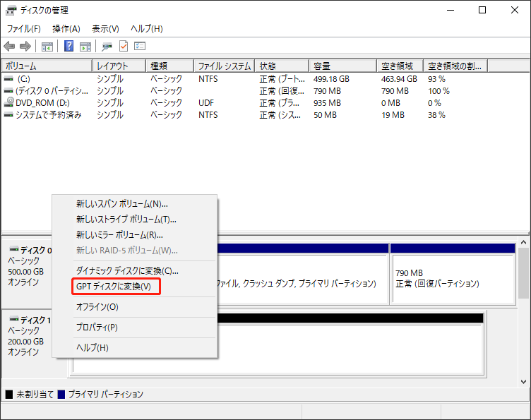Click the connect drive toolbar icon
The image size is (531, 420).
[107, 47]
